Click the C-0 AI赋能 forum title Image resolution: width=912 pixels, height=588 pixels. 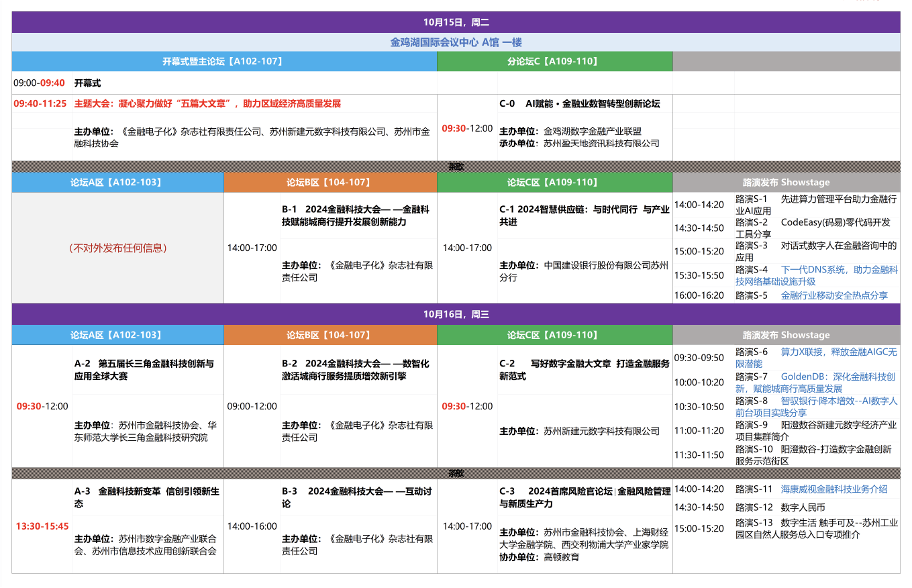(580, 104)
